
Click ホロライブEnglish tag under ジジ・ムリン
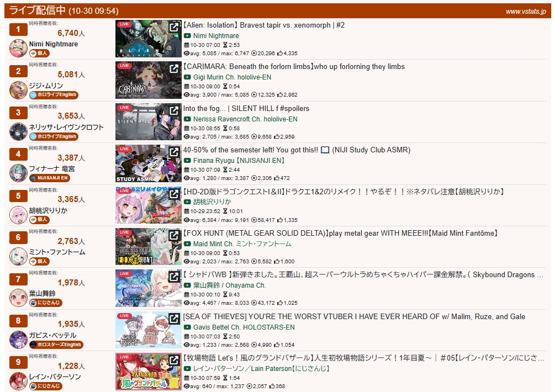click(54, 94)
